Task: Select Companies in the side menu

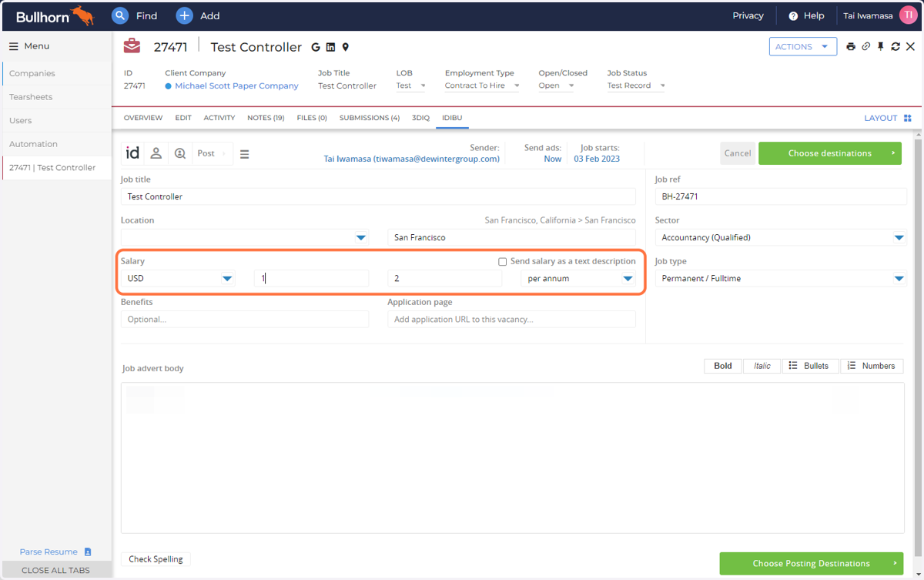Action: tap(56, 73)
